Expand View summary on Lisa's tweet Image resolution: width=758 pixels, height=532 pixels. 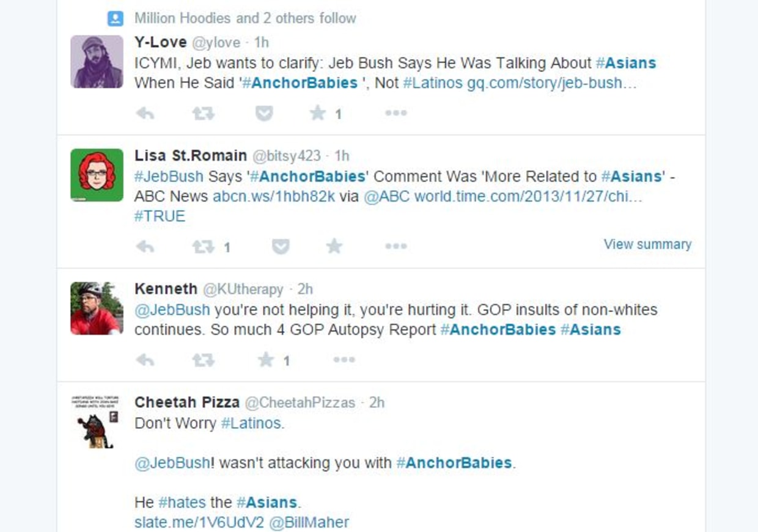(x=648, y=244)
